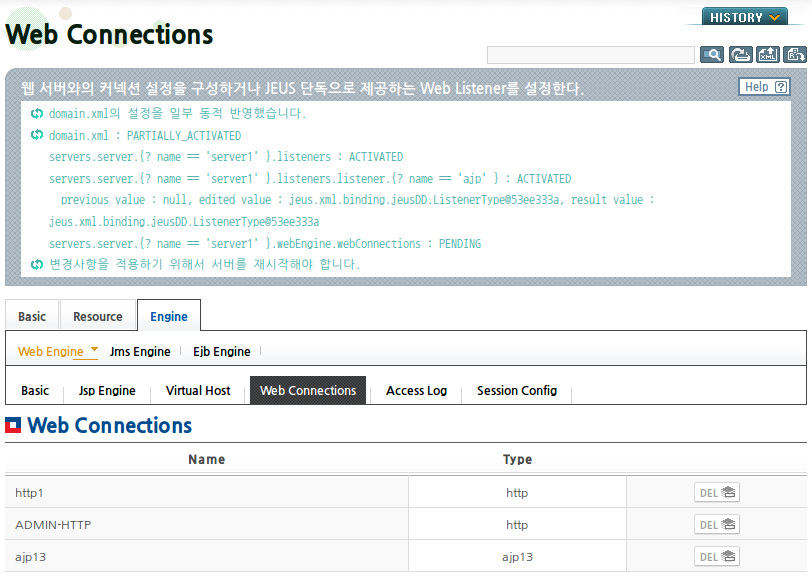Image resolution: width=812 pixels, height=579 pixels.
Task: Open the Session Config sub-tab
Action: (x=517, y=390)
